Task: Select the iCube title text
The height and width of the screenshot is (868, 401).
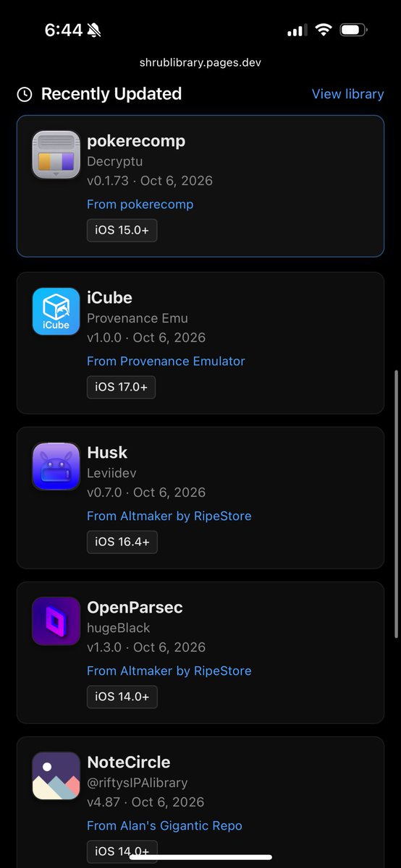Action: tap(109, 298)
